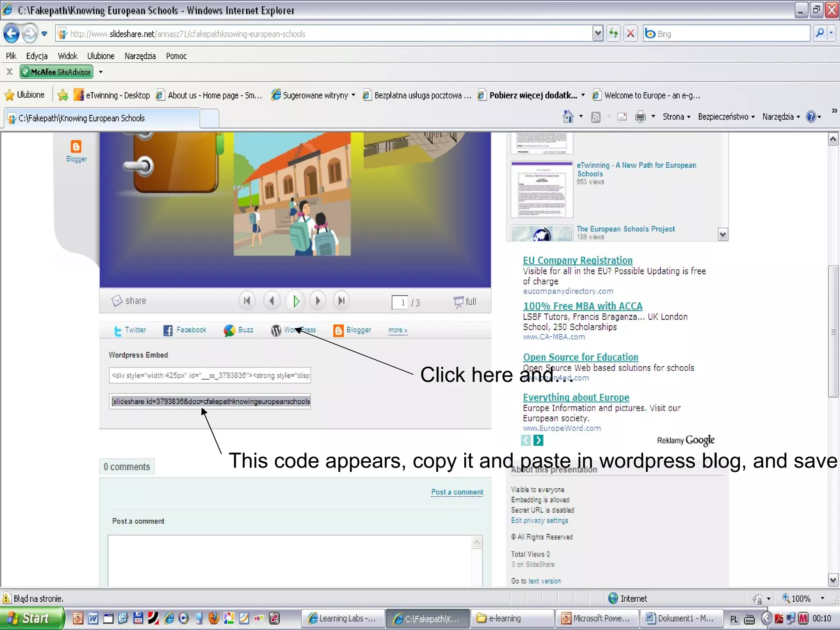Open the Strona dropdown menu
Screen dimensions: 840x630
676,117
